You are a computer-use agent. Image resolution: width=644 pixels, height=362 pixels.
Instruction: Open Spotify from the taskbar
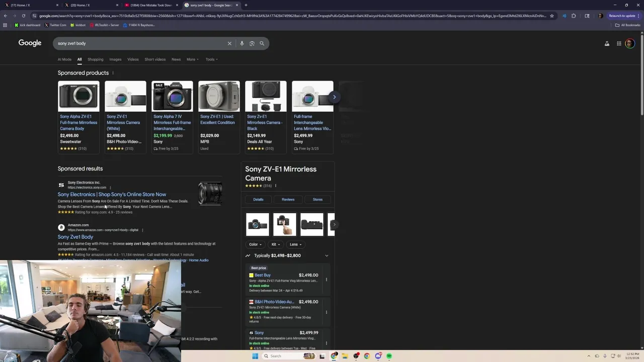coord(389,356)
